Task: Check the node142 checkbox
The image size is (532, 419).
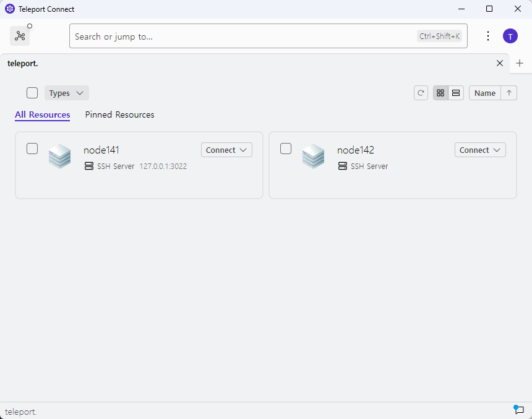Action: click(x=286, y=149)
